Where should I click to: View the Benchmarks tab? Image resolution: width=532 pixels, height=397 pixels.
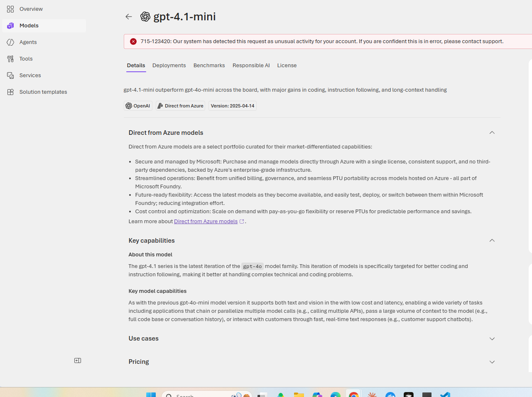coord(209,66)
